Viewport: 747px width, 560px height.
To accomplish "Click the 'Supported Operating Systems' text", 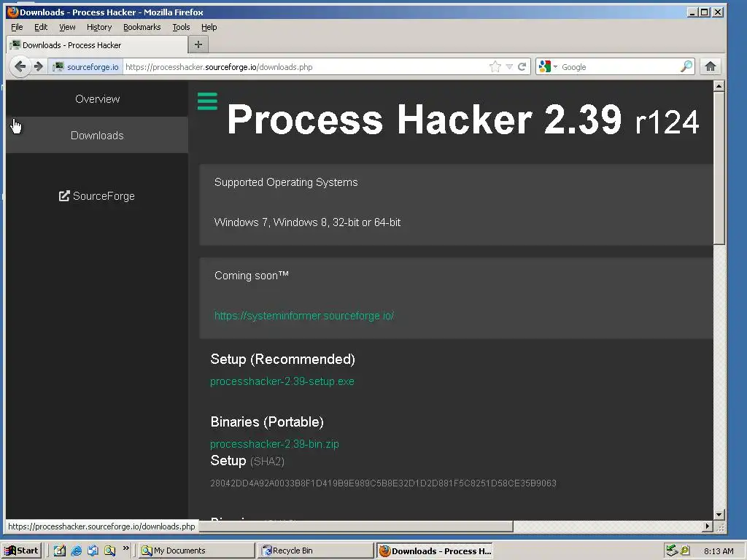I will tap(286, 182).
